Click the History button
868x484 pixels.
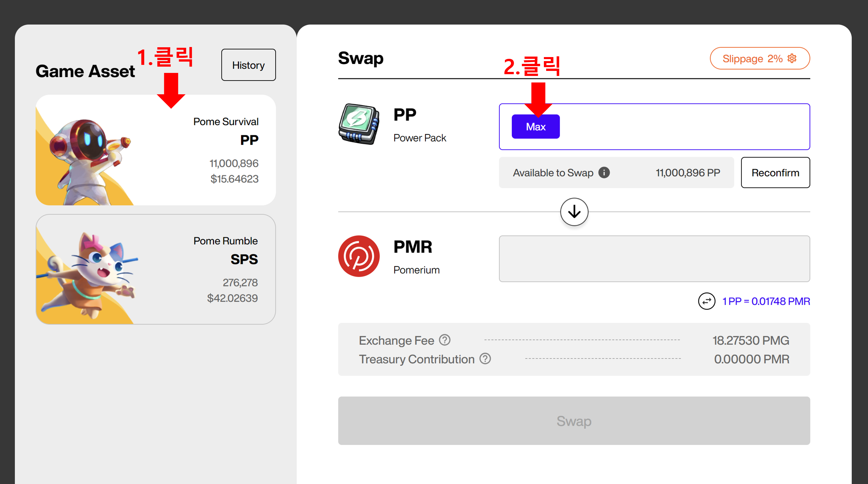[248, 65]
